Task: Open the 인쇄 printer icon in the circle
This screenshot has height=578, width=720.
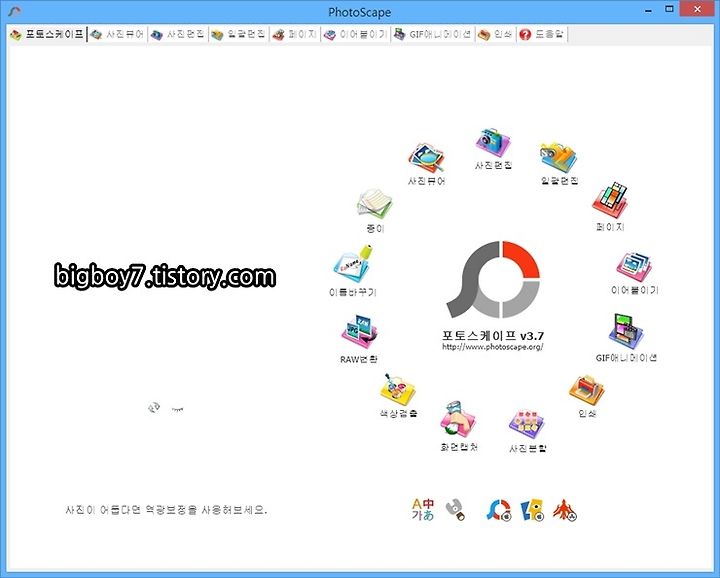Action: point(586,391)
